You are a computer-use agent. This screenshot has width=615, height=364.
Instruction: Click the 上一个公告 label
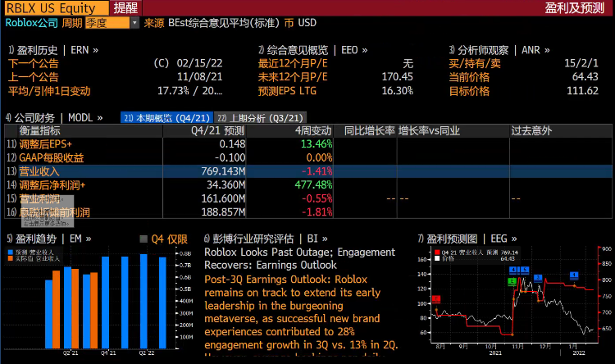pyautogui.click(x=34, y=77)
